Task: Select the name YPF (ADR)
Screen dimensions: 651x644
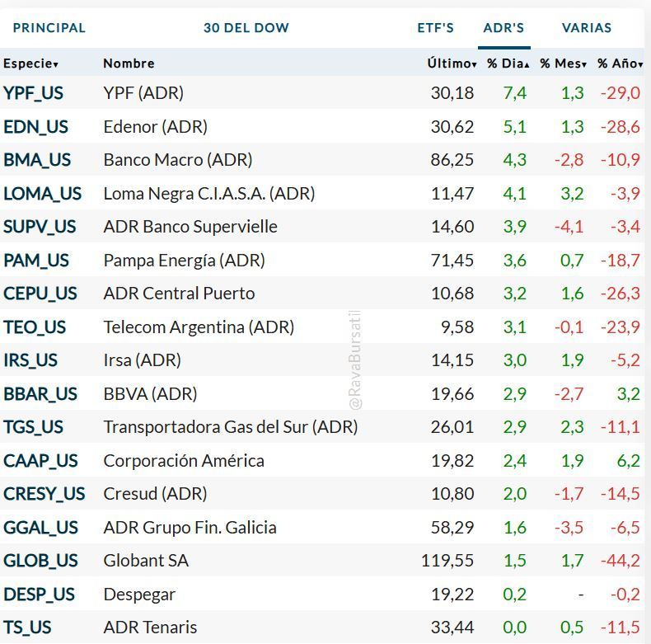Action: (143, 93)
